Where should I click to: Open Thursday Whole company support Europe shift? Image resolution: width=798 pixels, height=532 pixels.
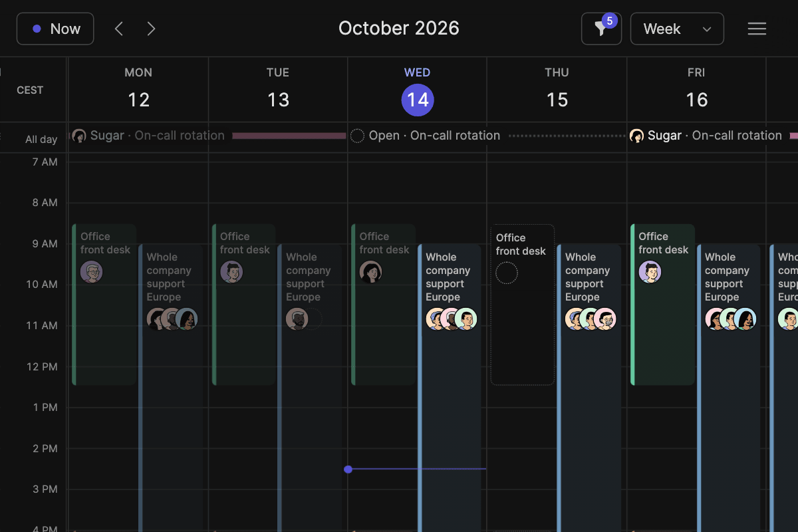pyautogui.click(x=589, y=388)
